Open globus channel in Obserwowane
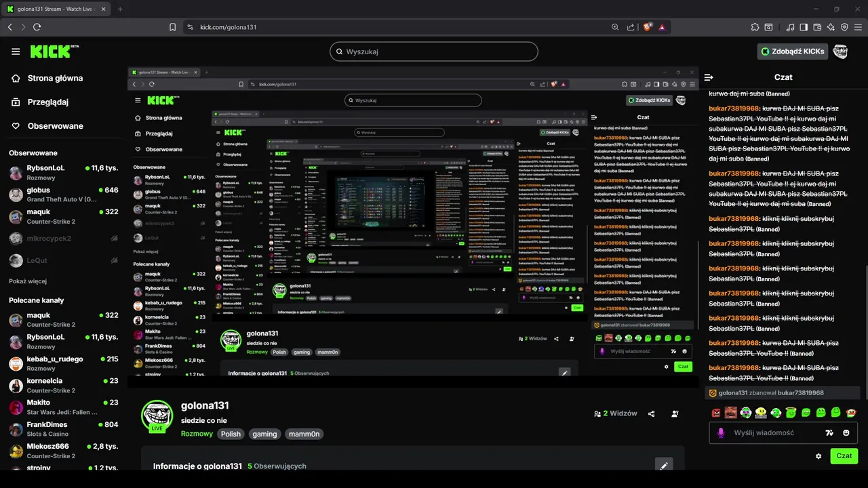This screenshot has height=488, width=868. point(64,195)
